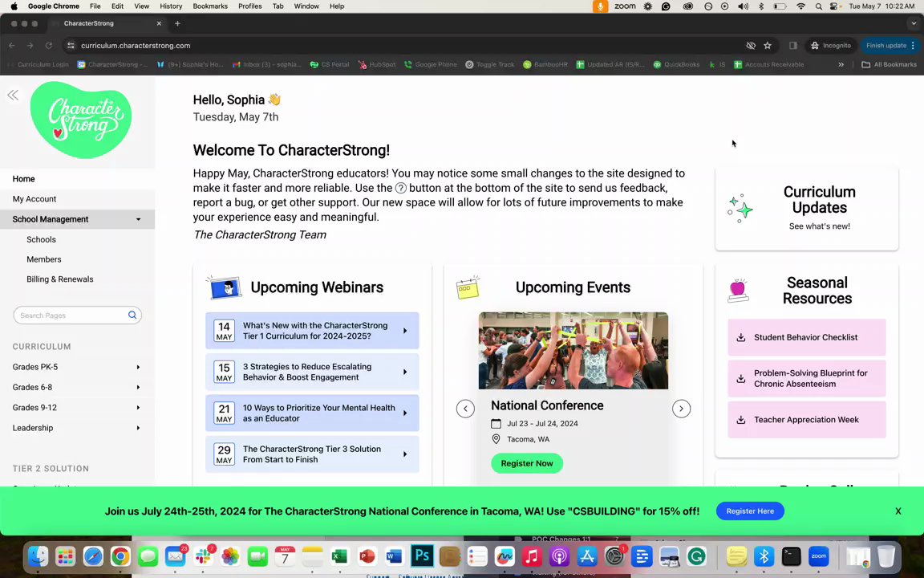Download Student Behavior Checklist via download icon

coord(741,337)
